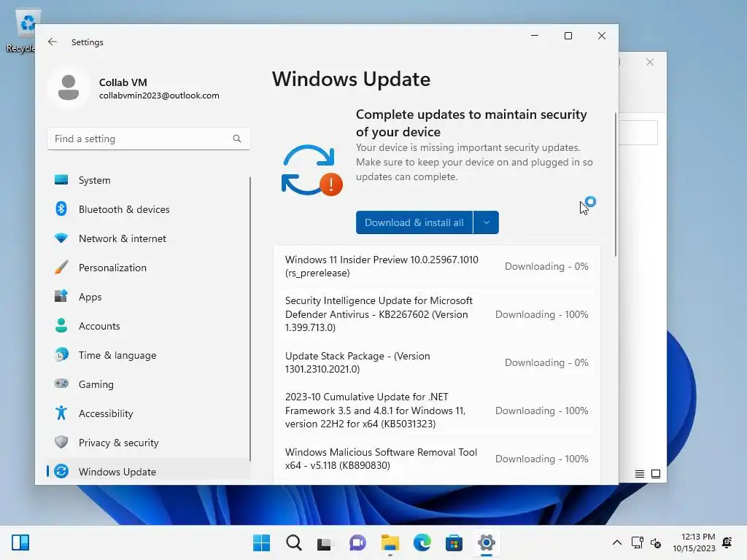Launch Microsoft Edge from the taskbar
This screenshot has height=560, width=747.
point(422,542)
